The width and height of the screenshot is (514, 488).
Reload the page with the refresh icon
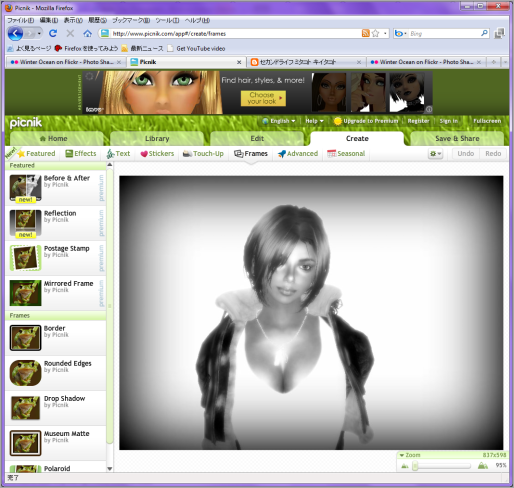click(53, 33)
